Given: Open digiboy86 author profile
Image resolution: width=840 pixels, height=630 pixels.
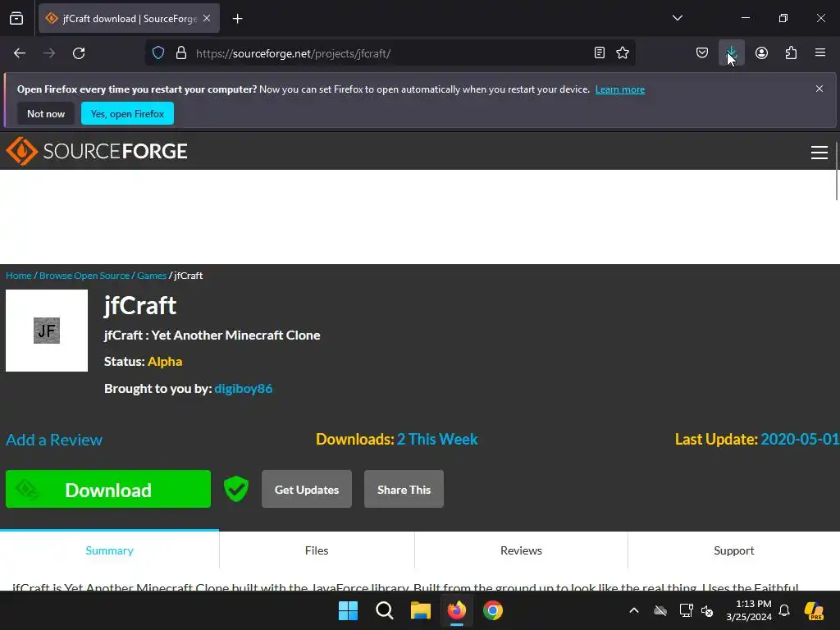Looking at the screenshot, I should 243,388.
